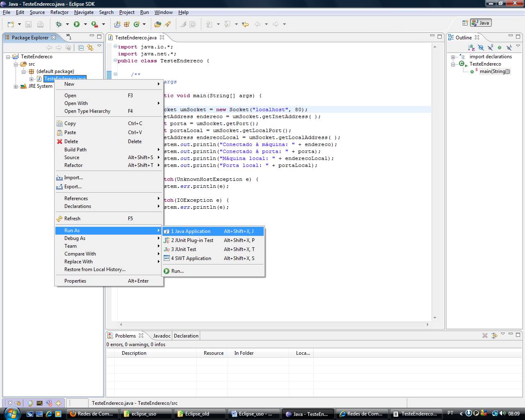Toggle Link with Editor in Package Explorer
525x420 pixels.
90,48
